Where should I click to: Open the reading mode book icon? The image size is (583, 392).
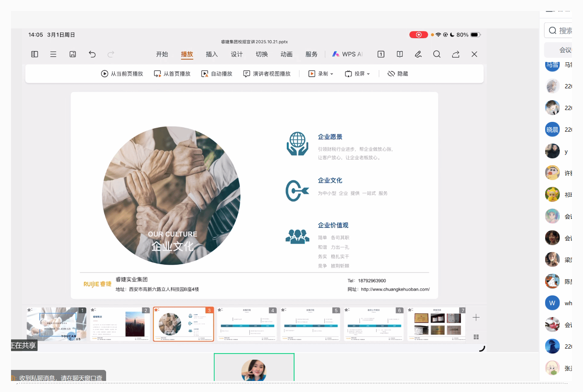point(400,54)
